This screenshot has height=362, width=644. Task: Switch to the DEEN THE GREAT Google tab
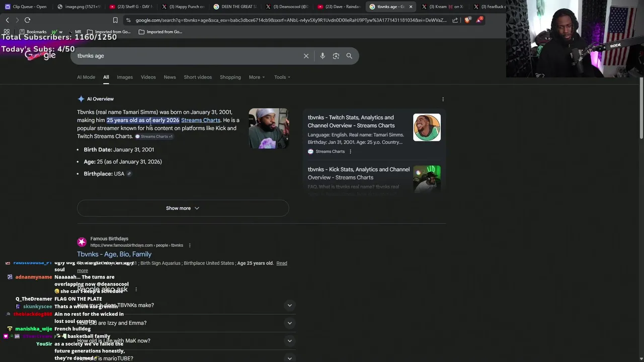pos(235,7)
